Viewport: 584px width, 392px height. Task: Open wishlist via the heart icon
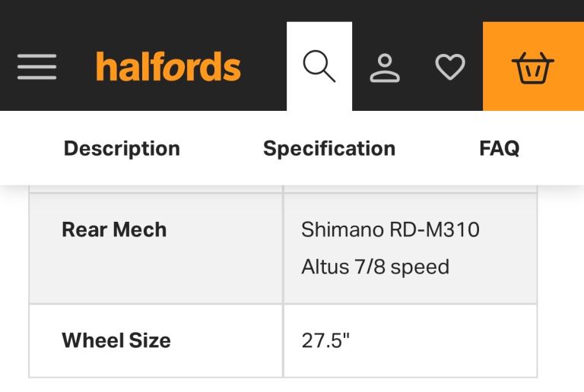449,67
